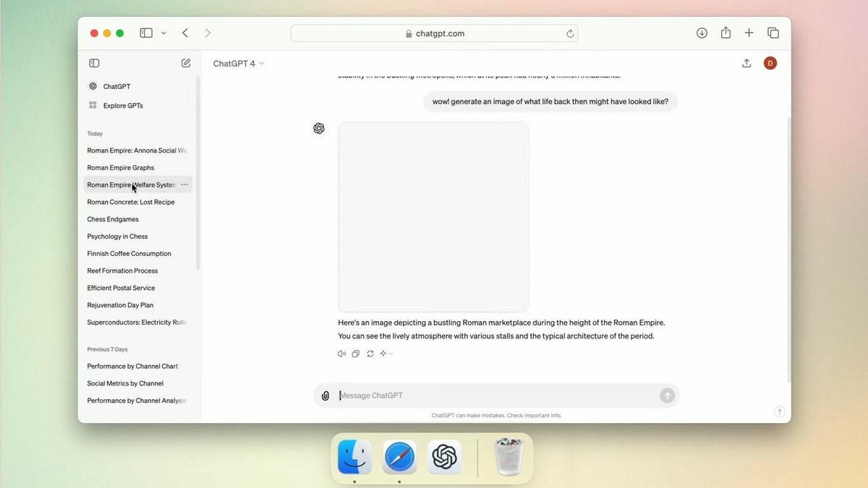This screenshot has width=868, height=488.
Task: Open the Chess Endgames conversation
Action: [113, 219]
